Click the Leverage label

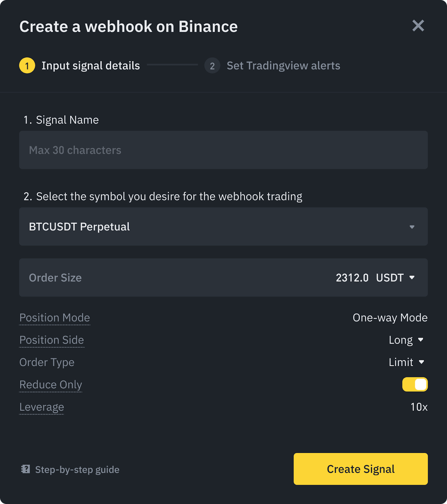click(42, 407)
